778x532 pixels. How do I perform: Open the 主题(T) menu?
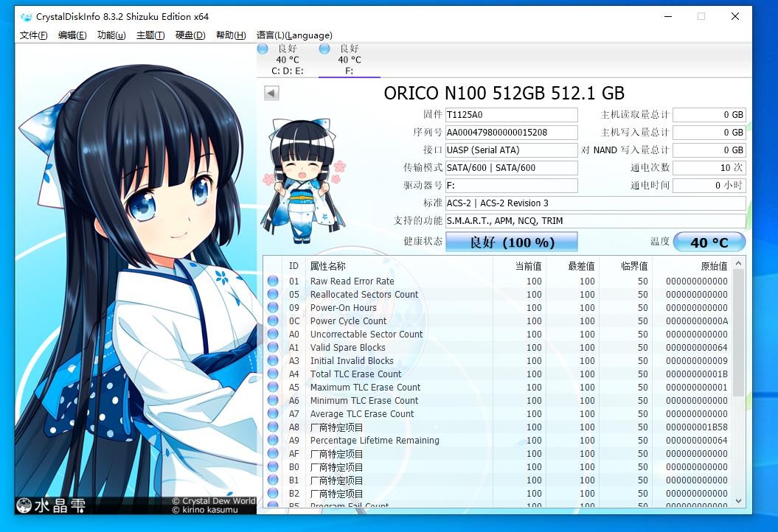150,35
